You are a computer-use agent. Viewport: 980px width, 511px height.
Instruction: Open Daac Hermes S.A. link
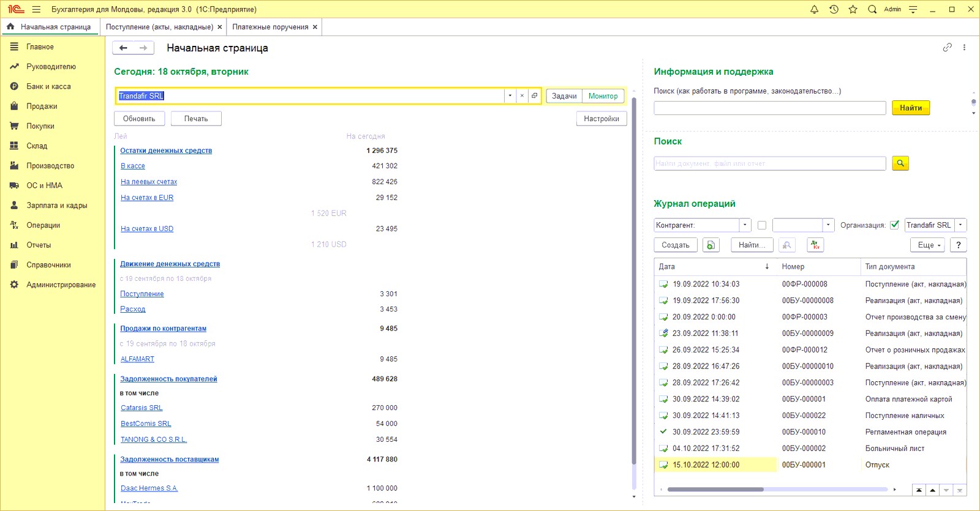[x=149, y=488]
